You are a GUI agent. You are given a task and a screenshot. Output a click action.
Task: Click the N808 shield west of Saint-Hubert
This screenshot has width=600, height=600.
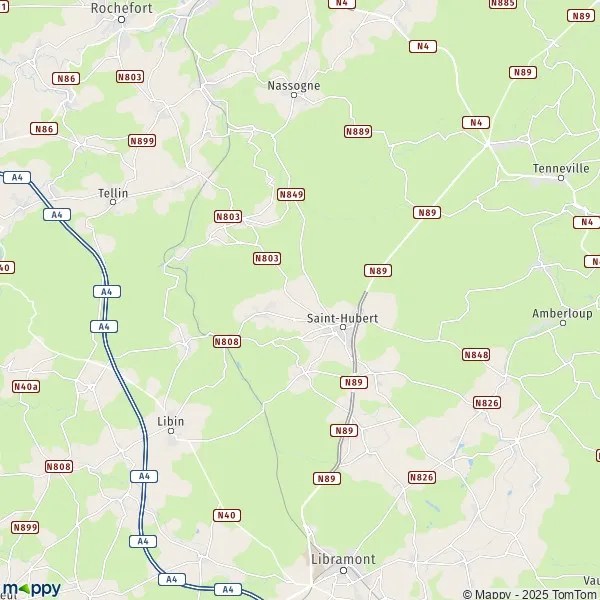click(227, 341)
